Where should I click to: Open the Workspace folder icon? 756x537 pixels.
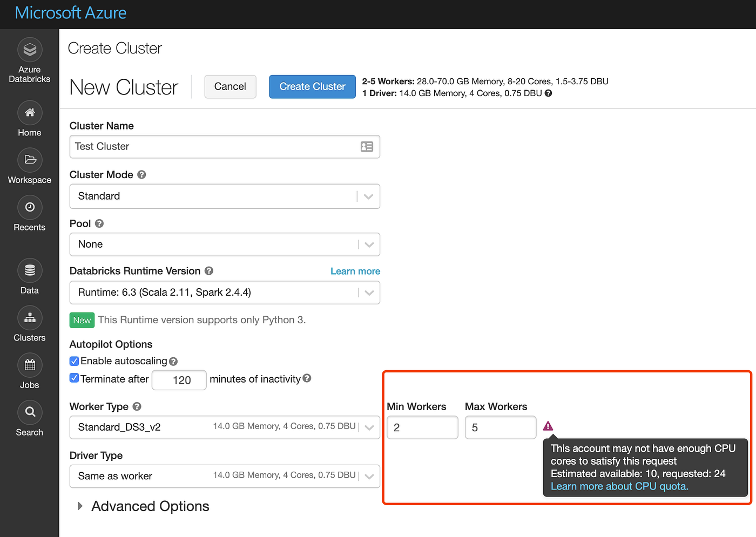(x=30, y=160)
